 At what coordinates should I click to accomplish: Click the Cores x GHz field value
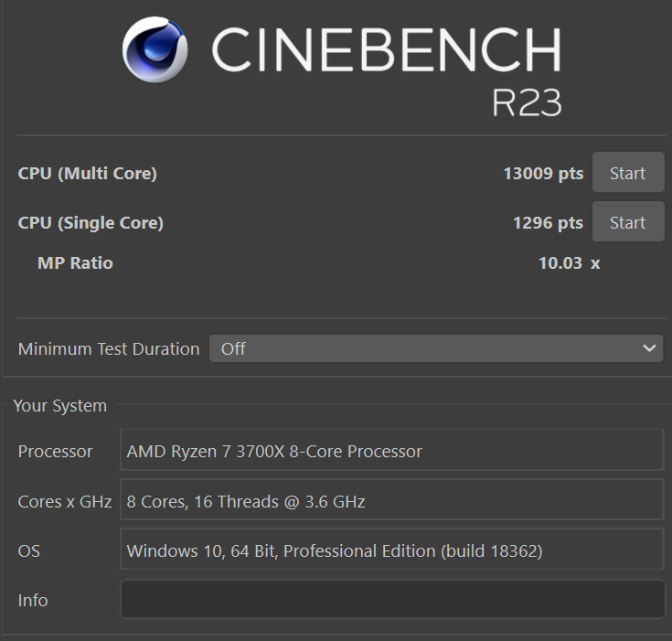coord(391,499)
